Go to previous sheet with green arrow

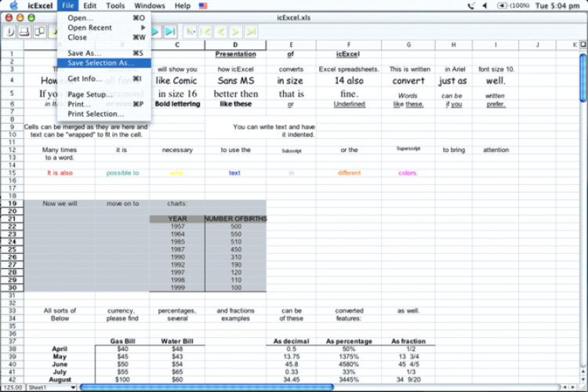pyautogui.click(x=220, y=31)
